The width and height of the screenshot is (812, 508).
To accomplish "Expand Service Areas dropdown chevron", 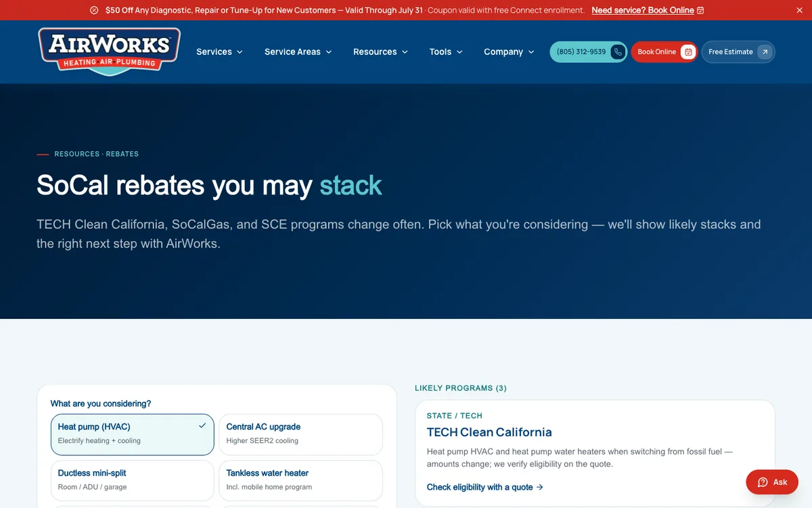I will 329,52.
